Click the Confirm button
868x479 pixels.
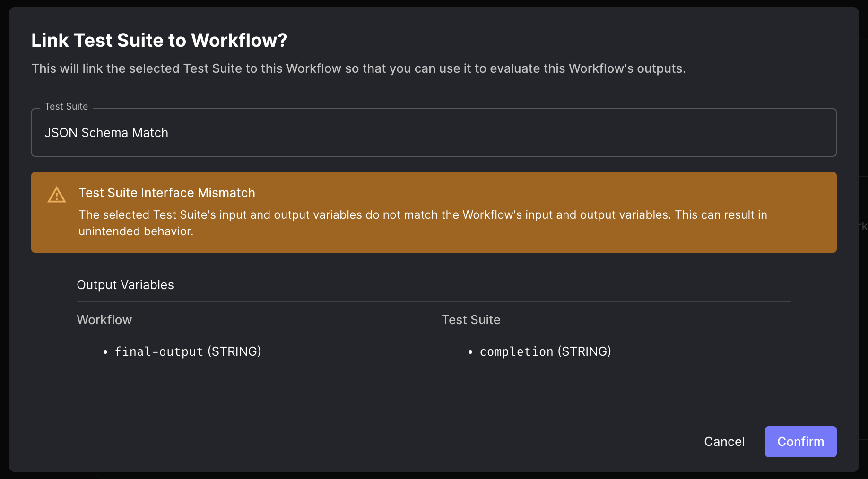800,441
